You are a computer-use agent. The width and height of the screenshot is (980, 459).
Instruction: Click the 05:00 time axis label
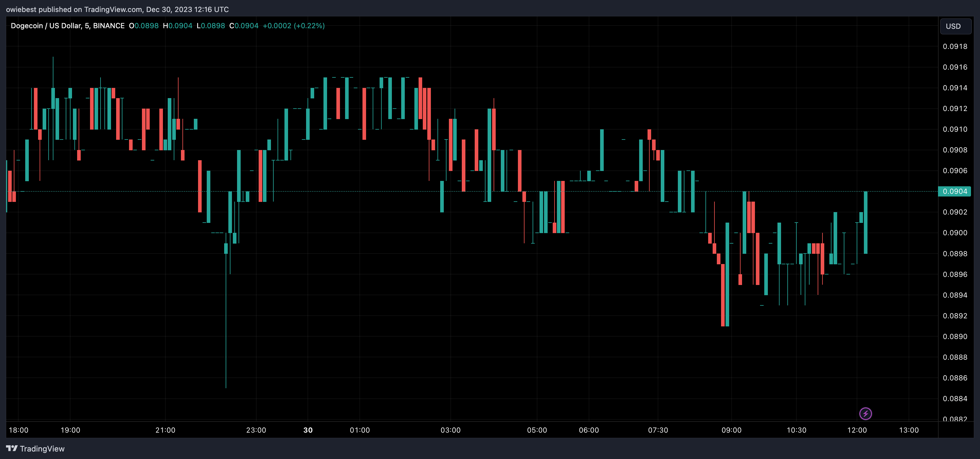(537, 430)
